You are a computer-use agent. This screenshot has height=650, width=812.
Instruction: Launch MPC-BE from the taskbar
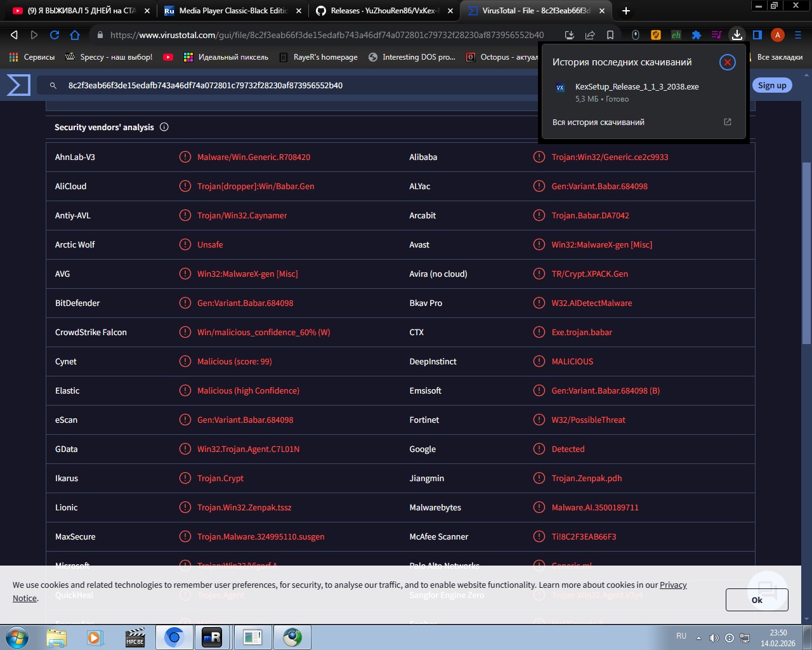coord(135,637)
